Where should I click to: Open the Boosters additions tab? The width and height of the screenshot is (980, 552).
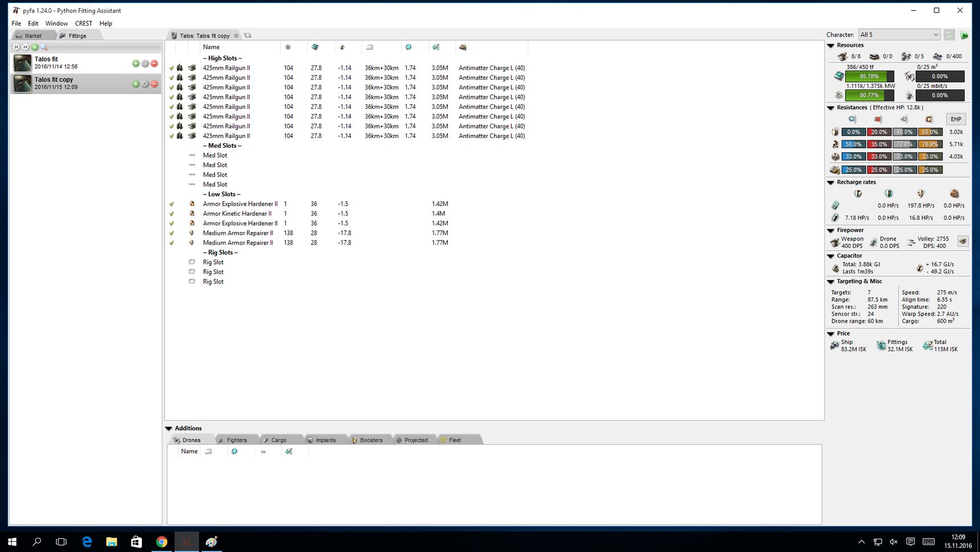tap(371, 440)
